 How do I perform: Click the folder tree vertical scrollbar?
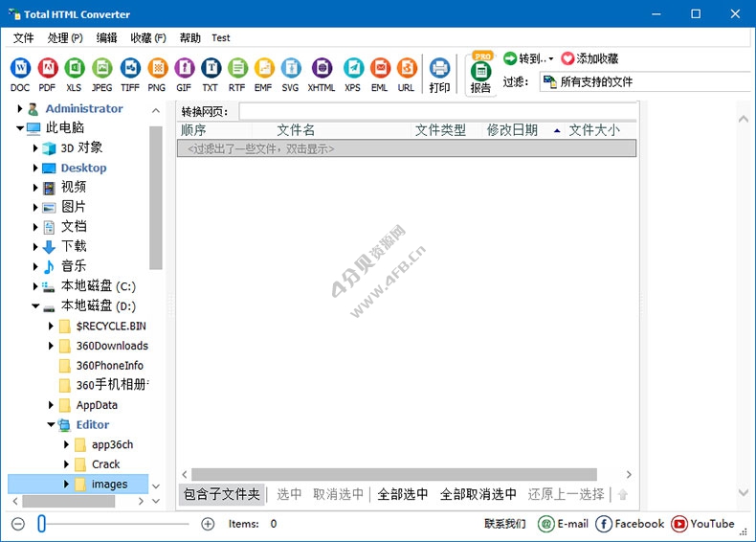click(155, 197)
